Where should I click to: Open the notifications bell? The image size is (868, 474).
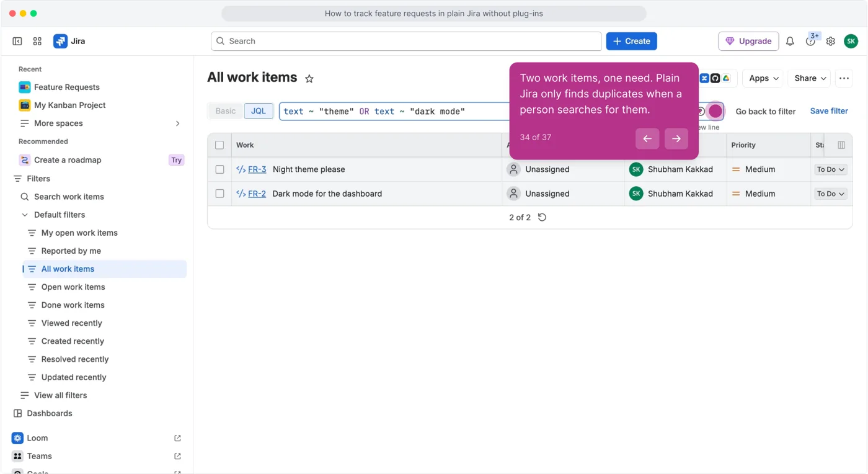[x=790, y=41]
